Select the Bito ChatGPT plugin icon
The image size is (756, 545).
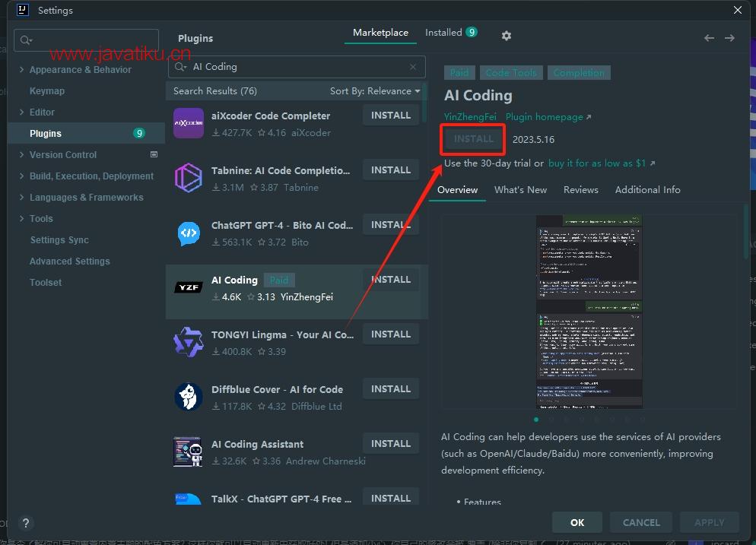[188, 233]
